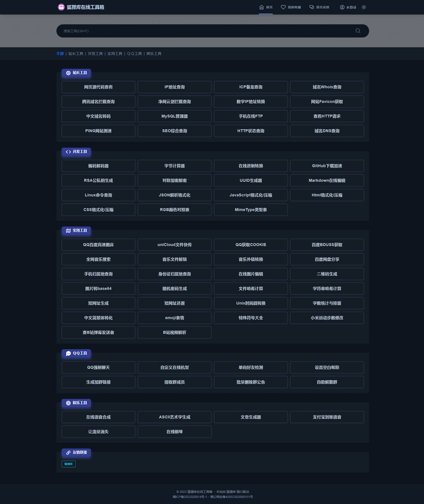Screen dimensions: 424x504
Task: Click the link icon of 友情链接 section
Action: pyautogui.click(x=68, y=453)
